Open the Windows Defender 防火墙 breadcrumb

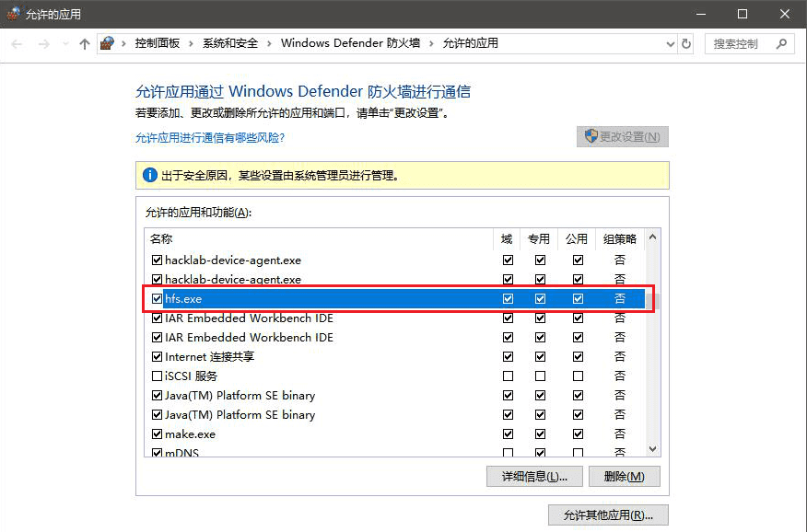pyautogui.click(x=350, y=43)
